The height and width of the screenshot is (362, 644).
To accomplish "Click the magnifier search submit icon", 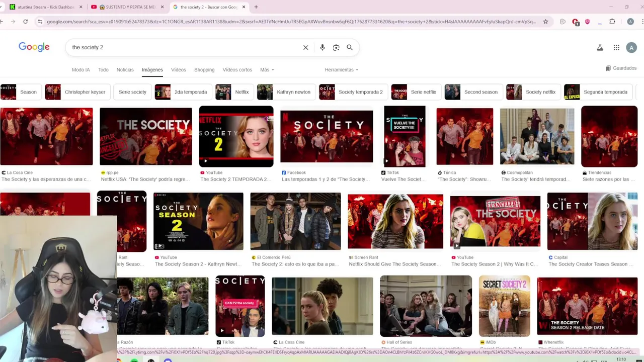I will (350, 47).
